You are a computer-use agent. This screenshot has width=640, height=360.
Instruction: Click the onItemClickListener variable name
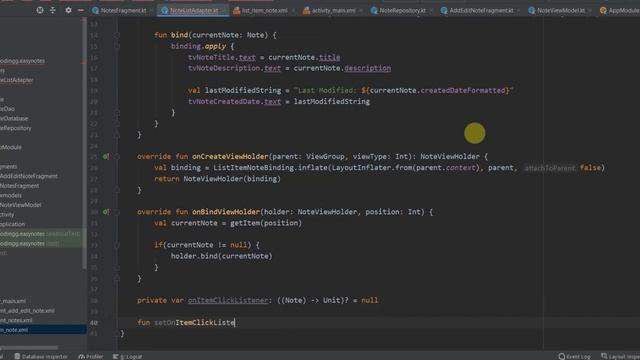click(x=227, y=300)
